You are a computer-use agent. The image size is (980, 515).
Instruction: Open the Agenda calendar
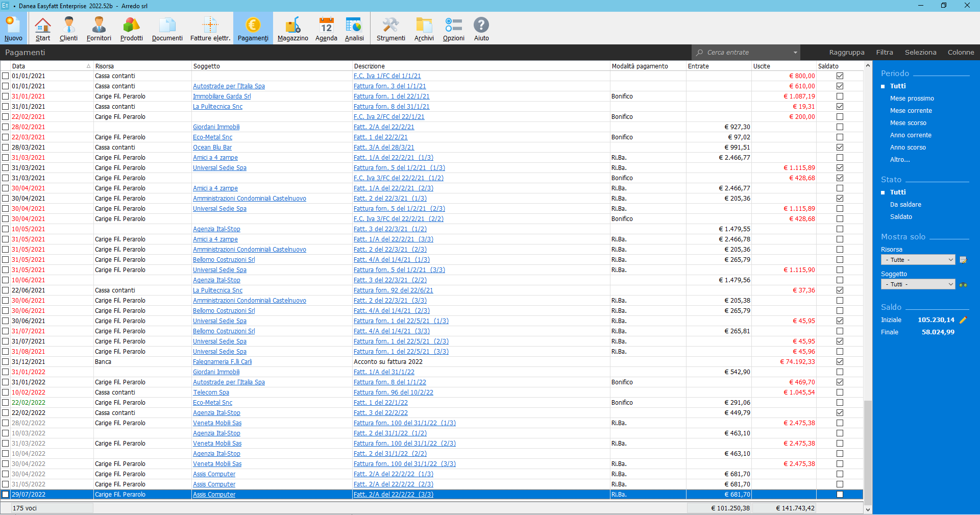point(326,28)
